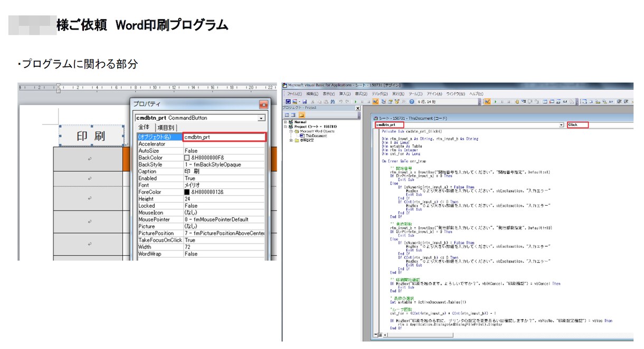Toggle breakpoint with the hand icon

[x=517, y=101]
